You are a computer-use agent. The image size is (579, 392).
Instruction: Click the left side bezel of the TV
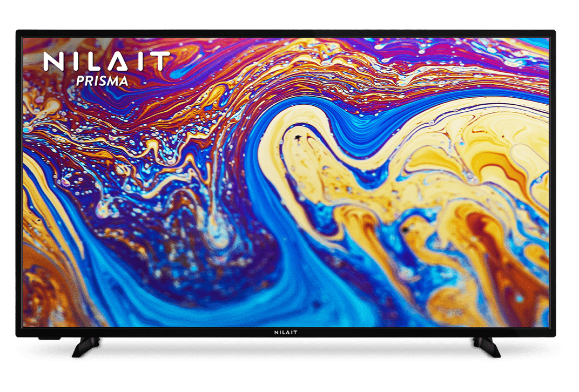click(19, 184)
